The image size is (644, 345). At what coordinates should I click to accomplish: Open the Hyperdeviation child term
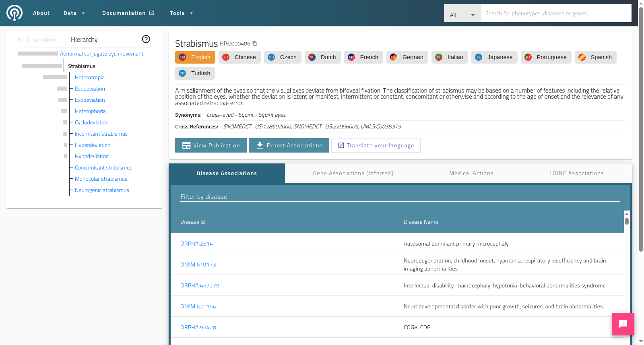coord(93,145)
